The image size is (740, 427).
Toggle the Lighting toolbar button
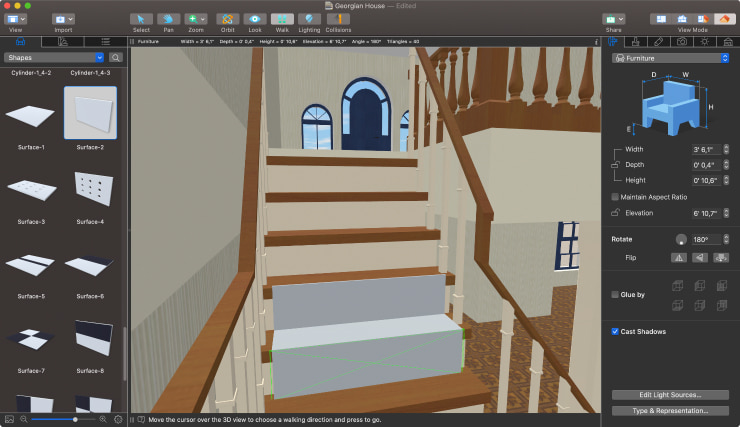(x=310, y=19)
